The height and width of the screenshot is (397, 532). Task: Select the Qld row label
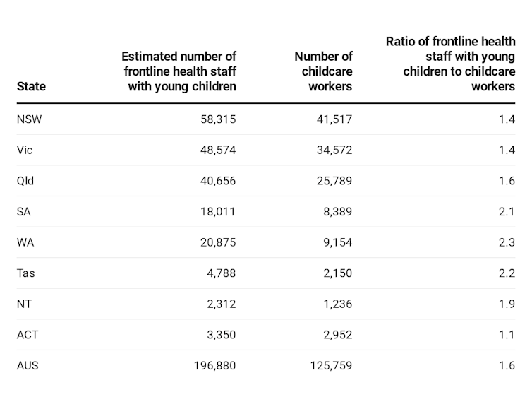click(25, 181)
